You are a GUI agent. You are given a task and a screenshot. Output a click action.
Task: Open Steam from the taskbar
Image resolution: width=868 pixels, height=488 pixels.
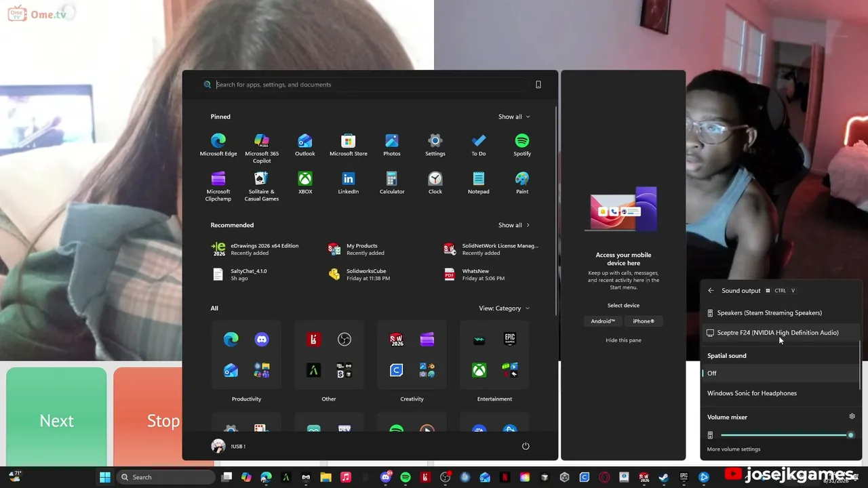point(664,477)
